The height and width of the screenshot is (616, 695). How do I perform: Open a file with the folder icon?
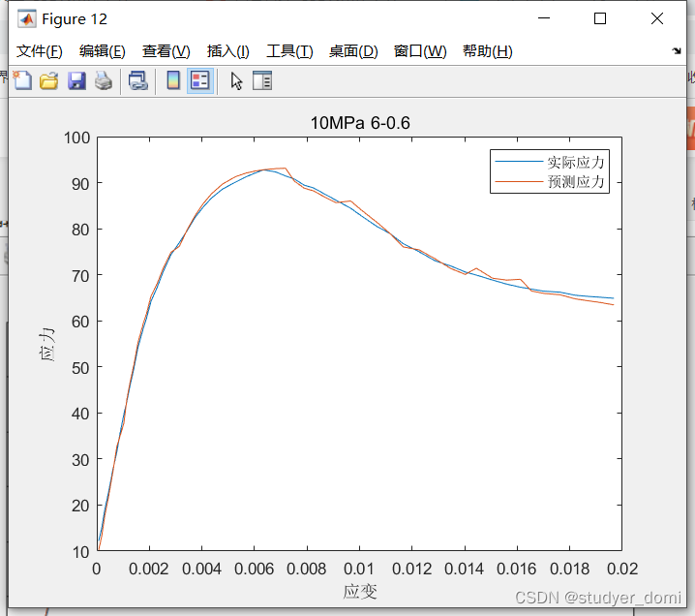[48, 81]
